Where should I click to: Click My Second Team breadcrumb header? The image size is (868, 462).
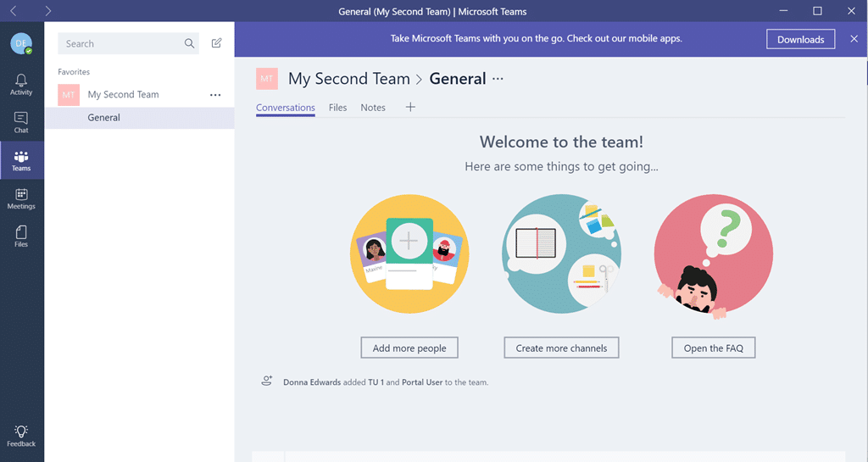coord(348,79)
